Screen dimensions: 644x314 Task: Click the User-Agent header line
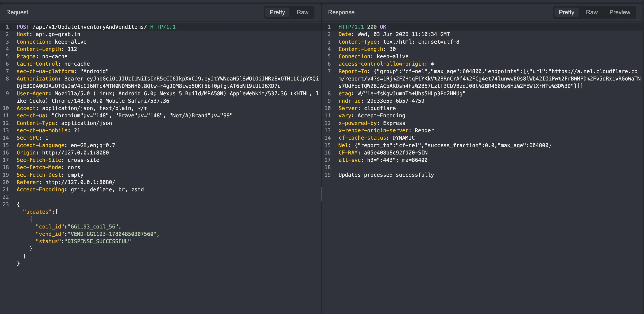pyautogui.click(x=167, y=97)
